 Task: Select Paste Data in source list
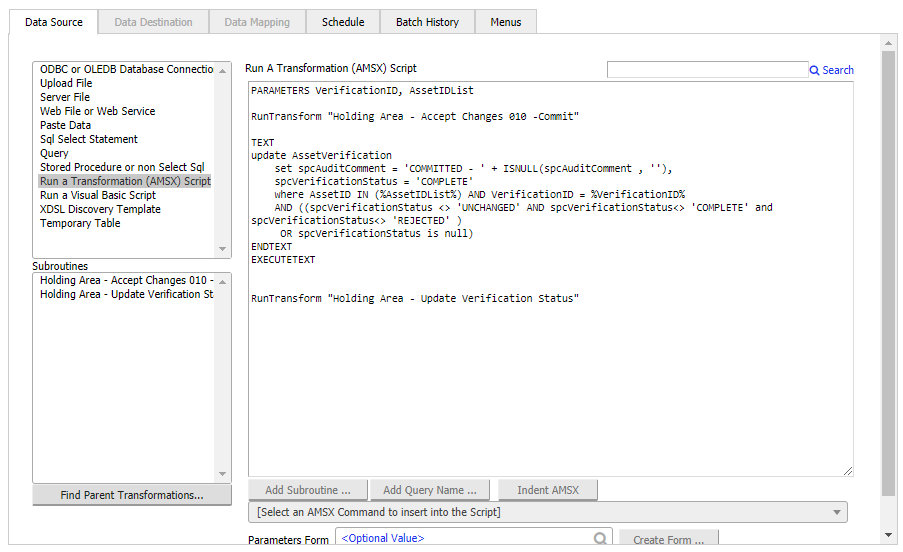pos(65,125)
